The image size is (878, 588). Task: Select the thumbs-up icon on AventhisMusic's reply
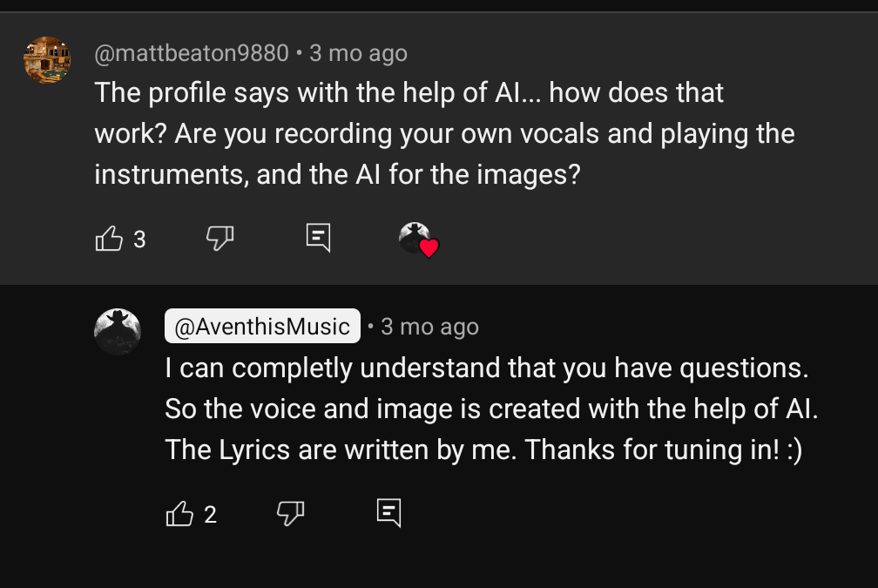coord(180,513)
